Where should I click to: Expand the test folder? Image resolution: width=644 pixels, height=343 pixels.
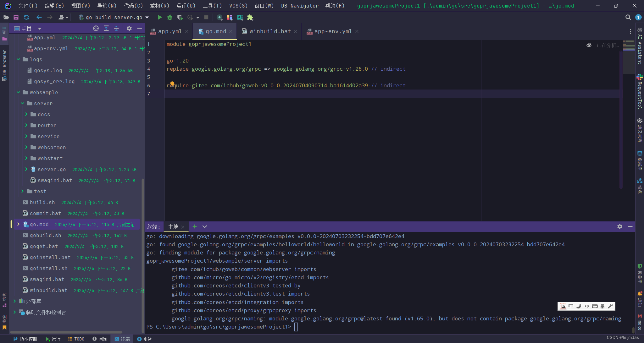(x=23, y=191)
